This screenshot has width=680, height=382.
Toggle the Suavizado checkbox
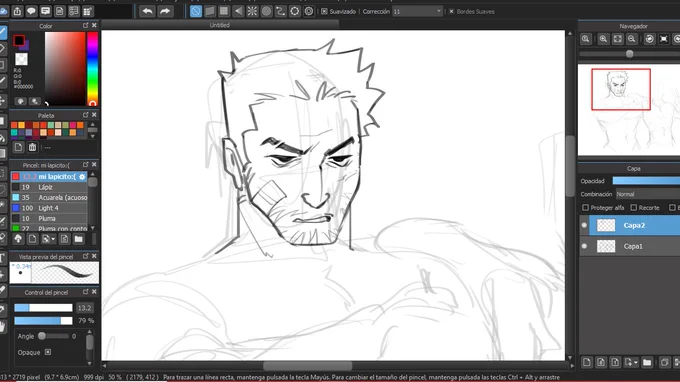point(324,11)
